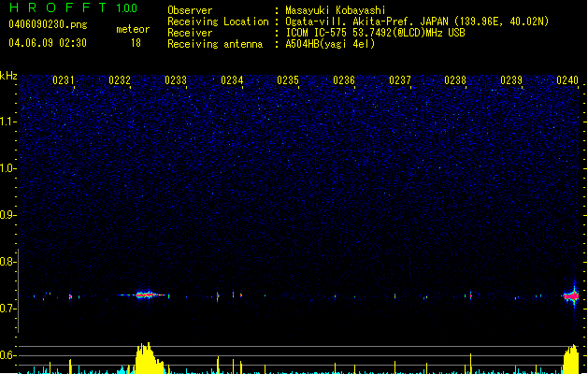Click the long meteor echo after 0232
The image size is (588, 374).
(x=144, y=295)
